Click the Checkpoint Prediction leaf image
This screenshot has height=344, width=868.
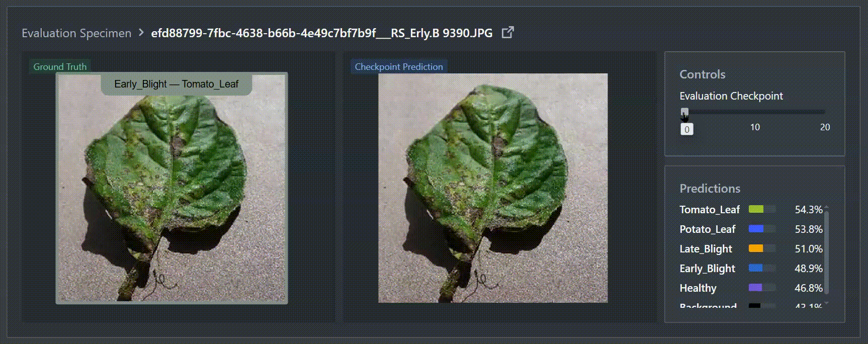click(x=493, y=188)
